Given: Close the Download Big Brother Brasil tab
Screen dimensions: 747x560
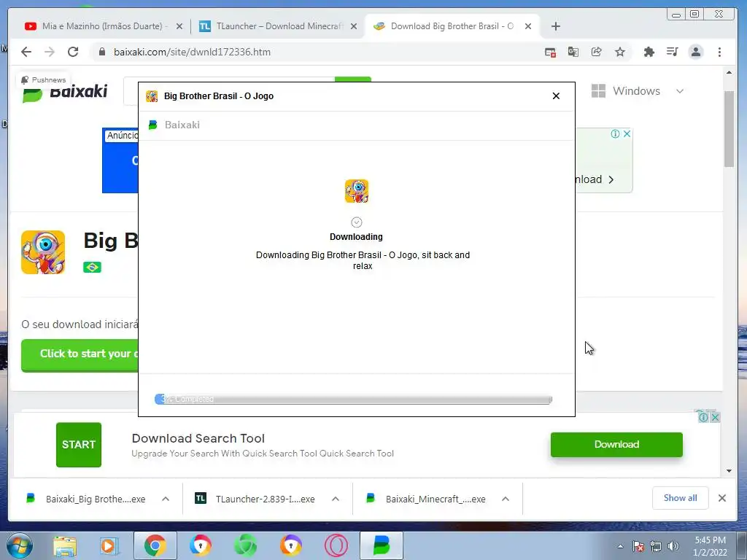Looking at the screenshot, I should [528, 26].
